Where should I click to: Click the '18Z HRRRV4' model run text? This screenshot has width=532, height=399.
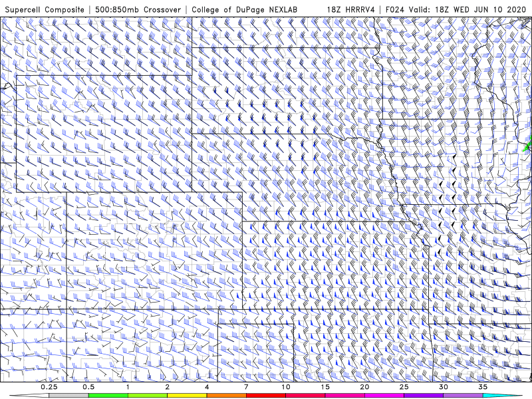click(x=351, y=9)
